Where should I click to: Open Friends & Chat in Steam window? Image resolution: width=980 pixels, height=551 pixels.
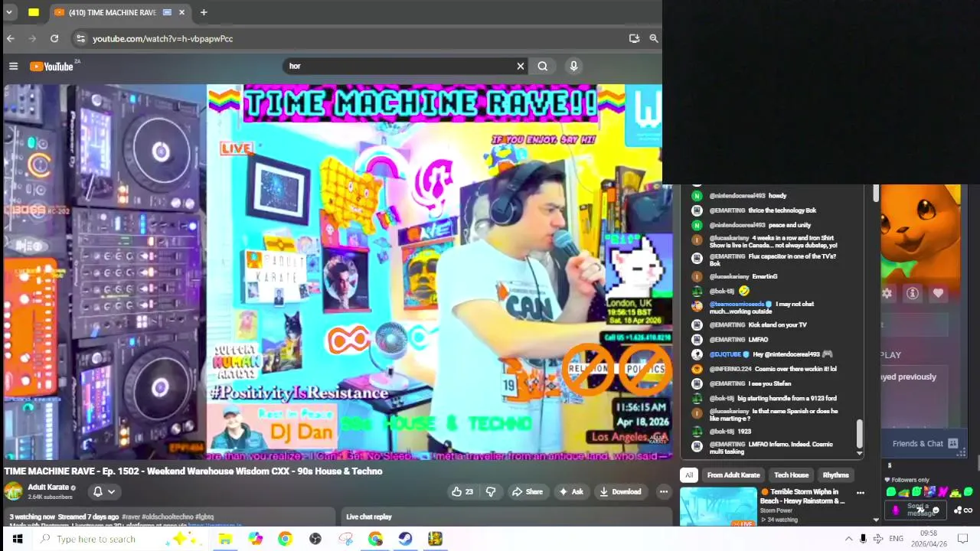point(925,443)
